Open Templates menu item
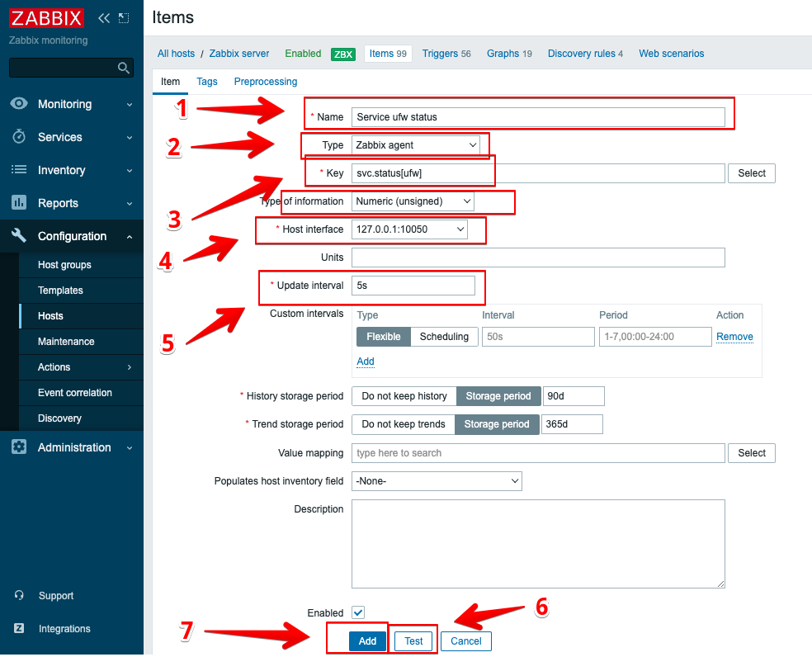 (x=60, y=291)
